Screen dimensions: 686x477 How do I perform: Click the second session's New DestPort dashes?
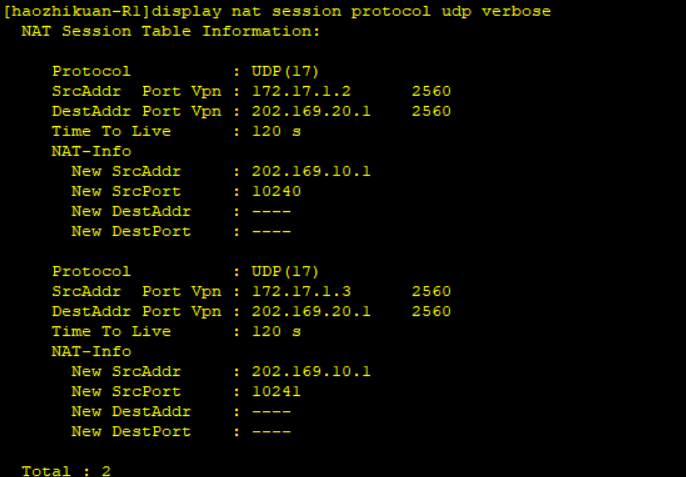click(x=271, y=431)
